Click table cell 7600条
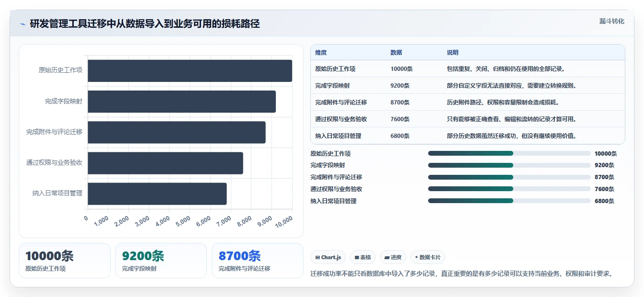 click(400, 119)
